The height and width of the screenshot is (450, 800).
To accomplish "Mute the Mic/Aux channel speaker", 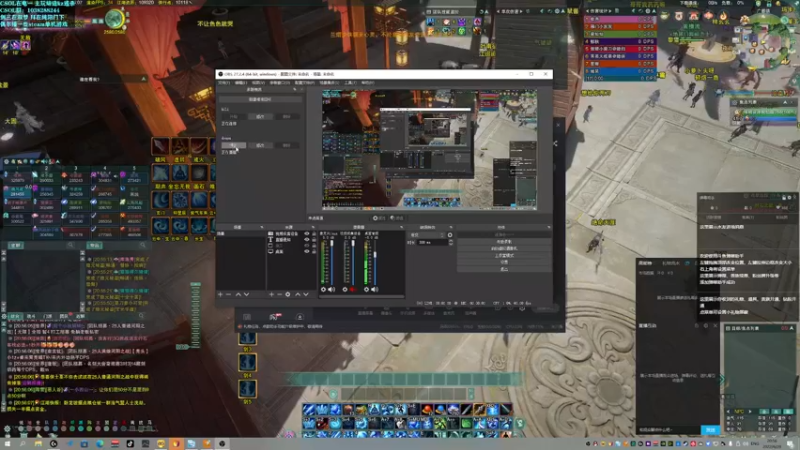I will pos(332,289).
